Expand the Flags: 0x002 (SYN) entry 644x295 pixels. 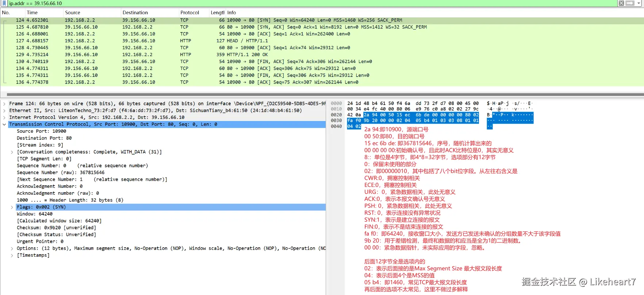click(12, 207)
